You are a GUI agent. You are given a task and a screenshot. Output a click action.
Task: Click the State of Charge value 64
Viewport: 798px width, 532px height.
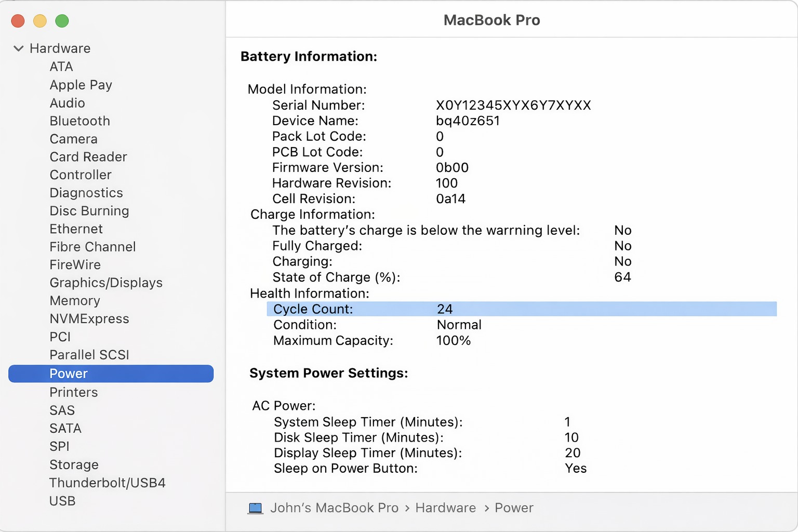pyautogui.click(x=622, y=277)
